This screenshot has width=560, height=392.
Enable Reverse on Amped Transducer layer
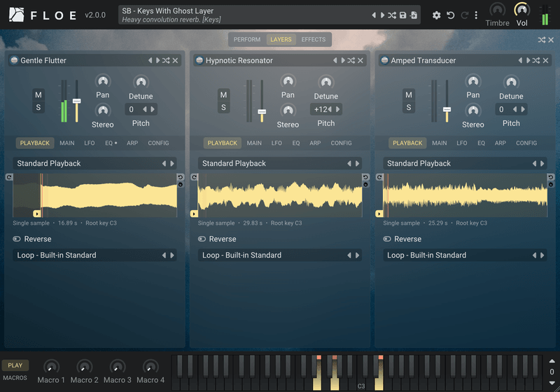(402, 239)
